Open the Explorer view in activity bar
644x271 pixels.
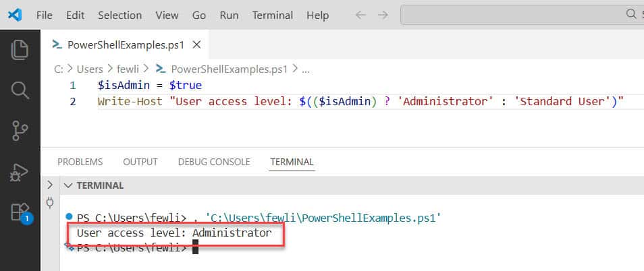pos(20,50)
